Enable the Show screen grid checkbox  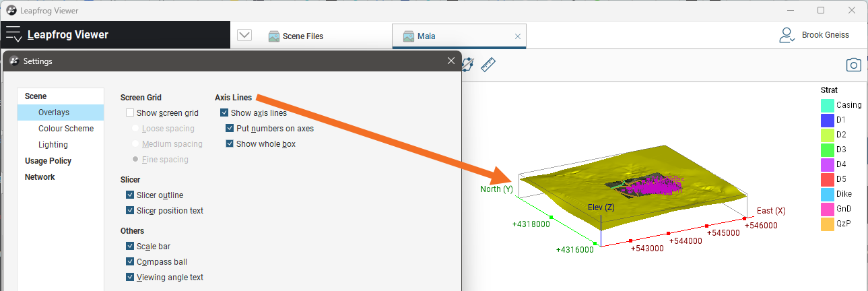(130, 113)
